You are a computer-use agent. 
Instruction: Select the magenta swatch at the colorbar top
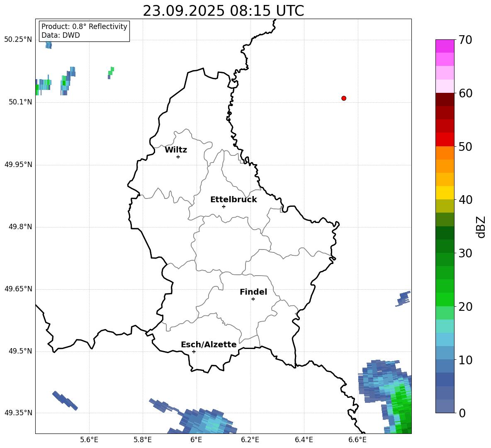(445, 46)
